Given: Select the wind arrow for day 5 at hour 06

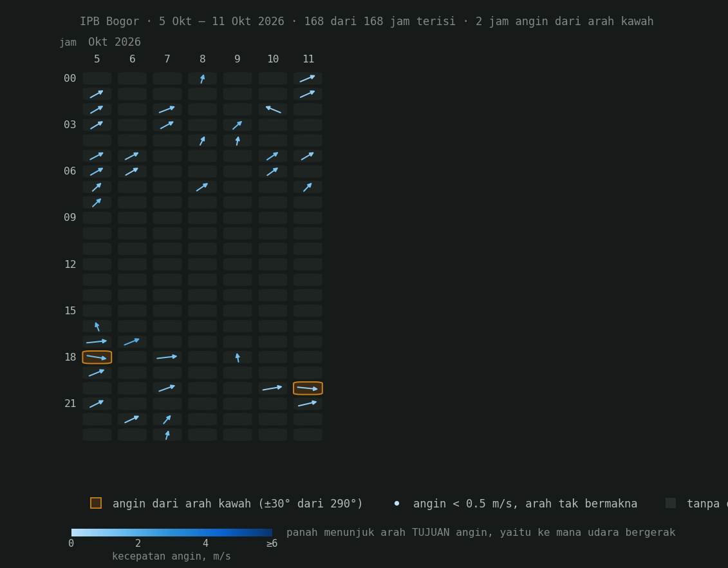Looking at the screenshot, I should 97,171.
